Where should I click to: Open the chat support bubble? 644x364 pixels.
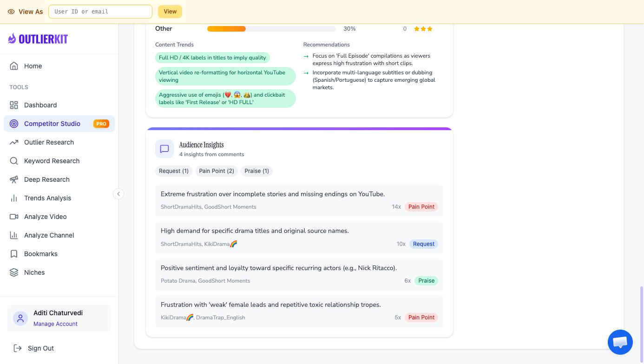pos(620,342)
